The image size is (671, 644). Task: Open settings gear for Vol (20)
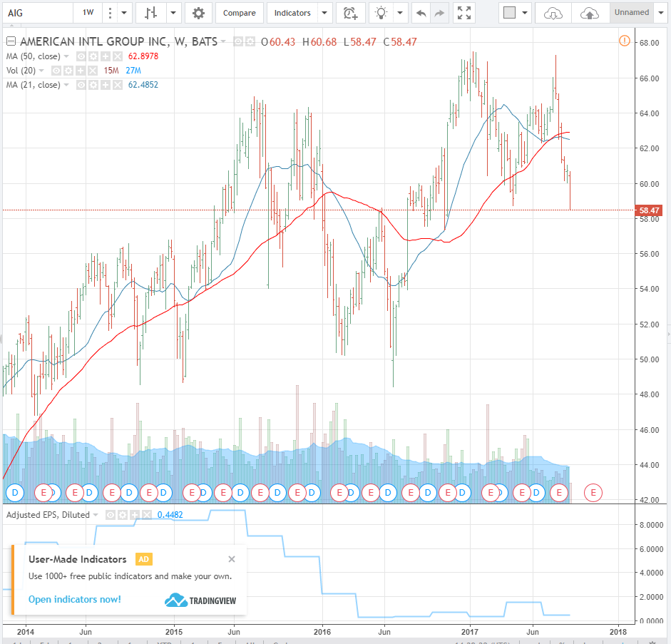coord(68,71)
